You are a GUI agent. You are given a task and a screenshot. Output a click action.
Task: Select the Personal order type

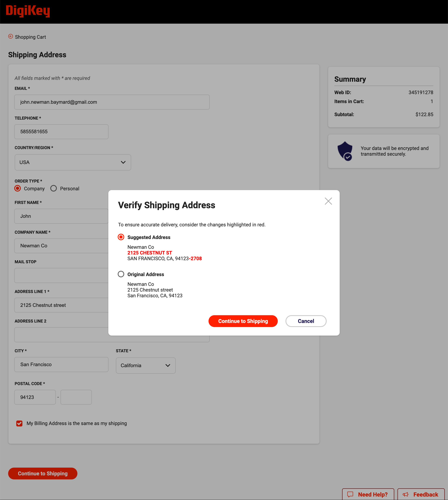(x=53, y=188)
